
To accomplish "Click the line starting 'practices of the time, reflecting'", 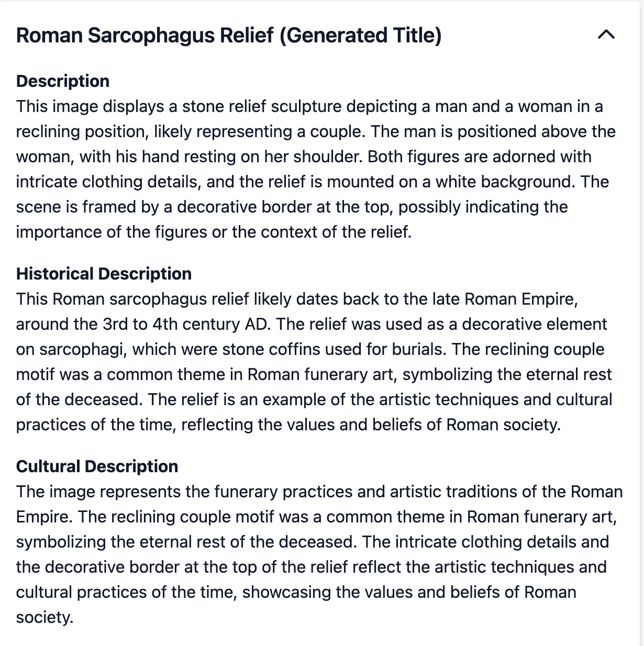I will 288,425.
